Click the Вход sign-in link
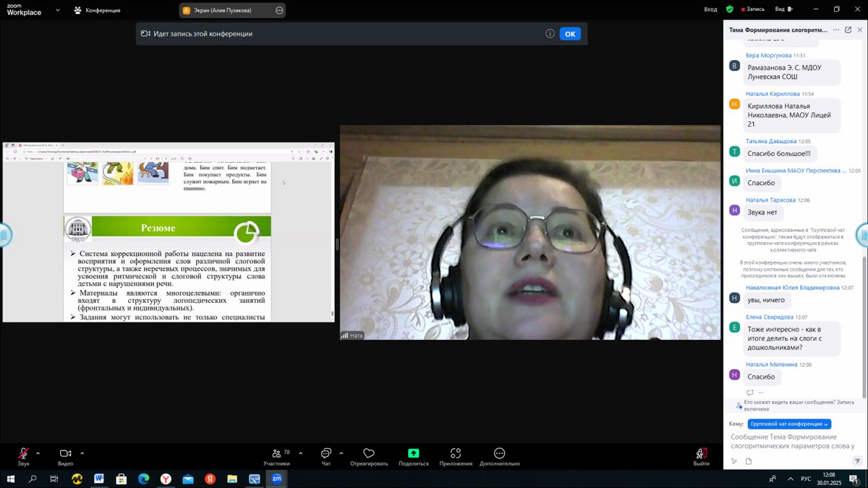868x488 pixels. pos(710,9)
